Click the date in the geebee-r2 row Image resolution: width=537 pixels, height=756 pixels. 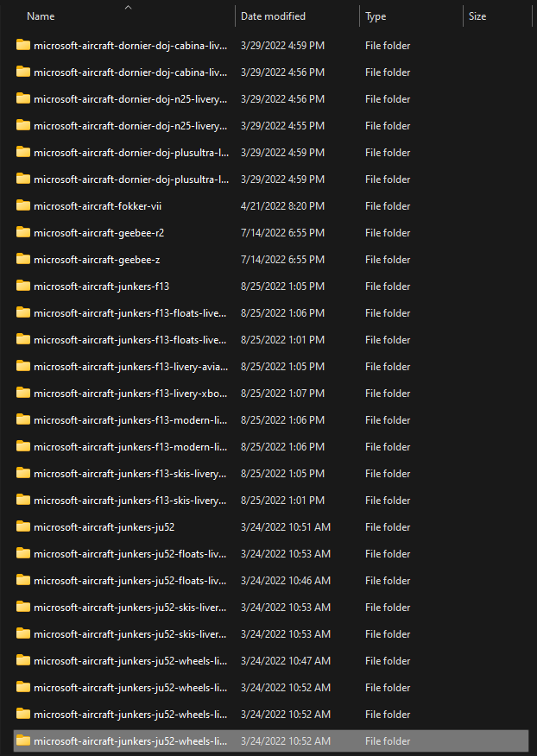click(282, 232)
